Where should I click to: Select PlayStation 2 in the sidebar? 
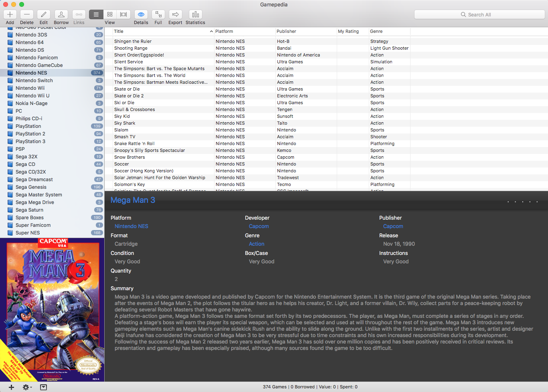[x=30, y=134]
